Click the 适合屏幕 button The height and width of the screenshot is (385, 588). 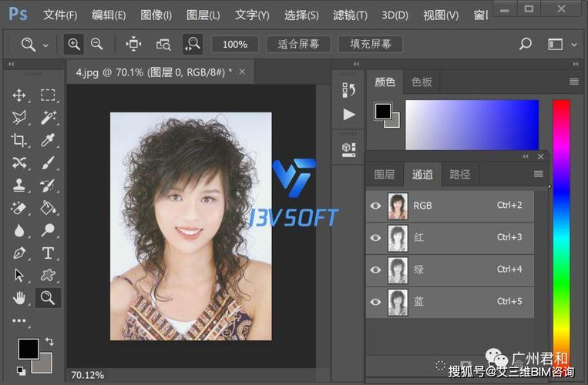[x=298, y=44]
